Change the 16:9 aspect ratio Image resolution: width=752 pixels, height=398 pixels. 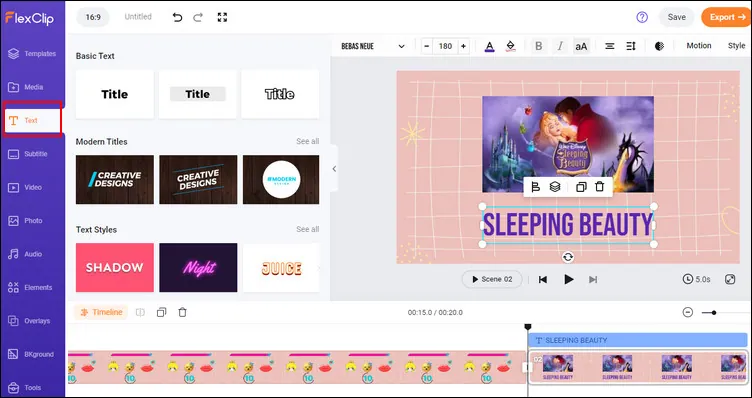tap(93, 17)
